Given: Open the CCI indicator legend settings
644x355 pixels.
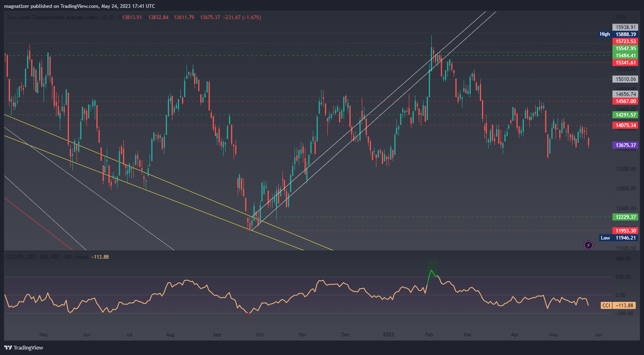Looking at the screenshot, I should point(47,257).
